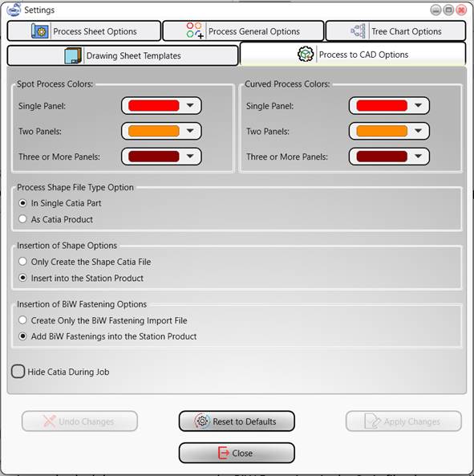The height and width of the screenshot is (476, 474).
Task: Switch to the Process Sheet Options tab
Action: coord(84,31)
